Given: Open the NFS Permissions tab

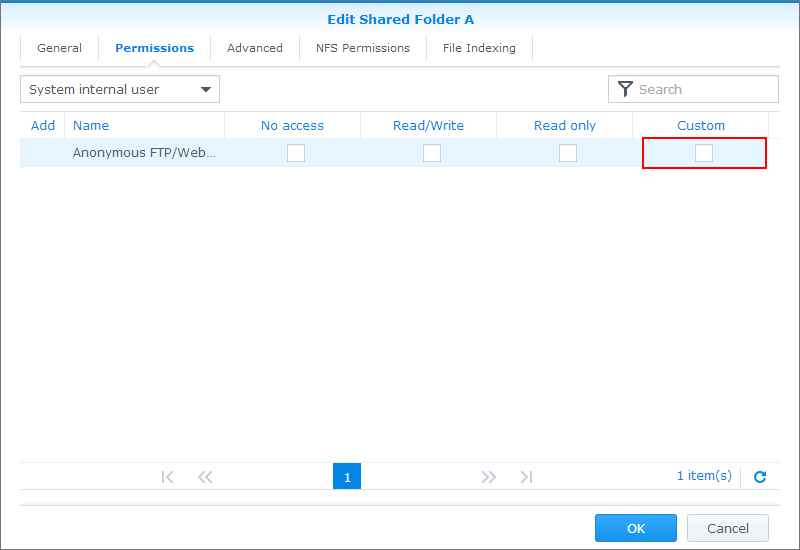Looking at the screenshot, I should [x=363, y=48].
